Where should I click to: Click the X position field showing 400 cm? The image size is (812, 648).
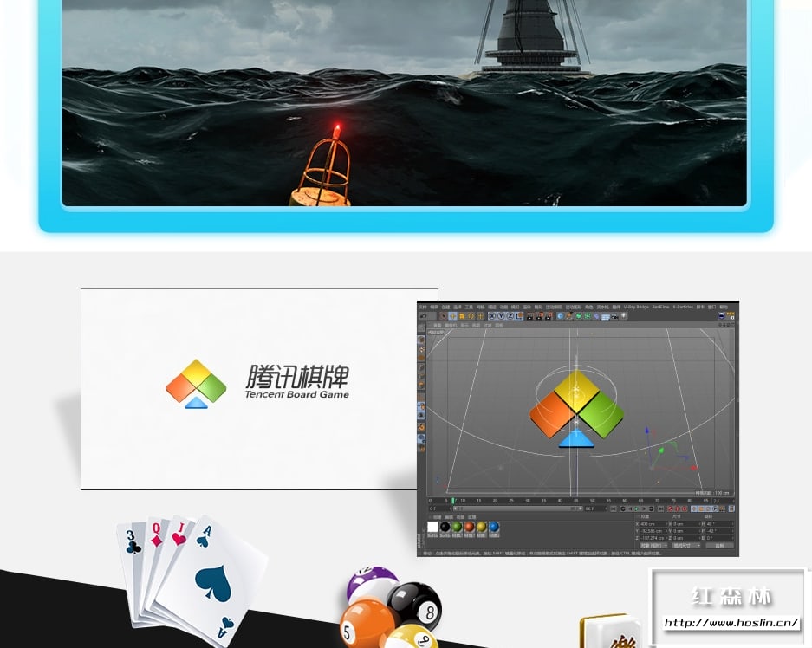click(653, 524)
